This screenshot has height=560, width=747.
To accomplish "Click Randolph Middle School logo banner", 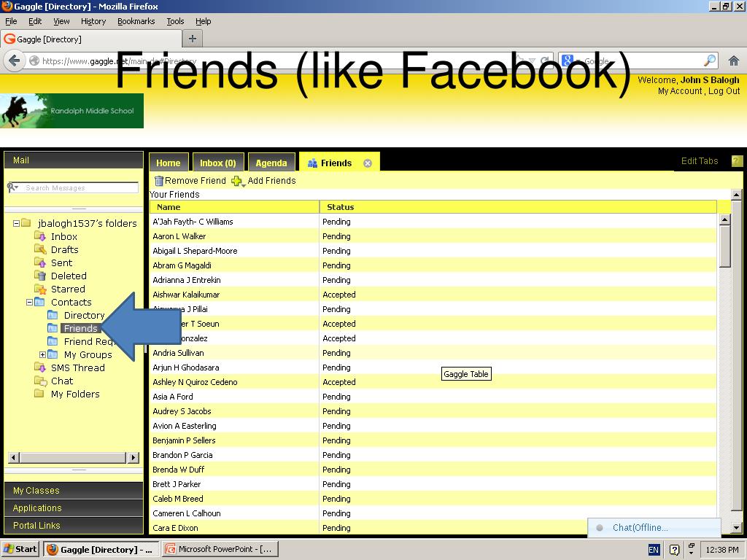I will 72,111.
